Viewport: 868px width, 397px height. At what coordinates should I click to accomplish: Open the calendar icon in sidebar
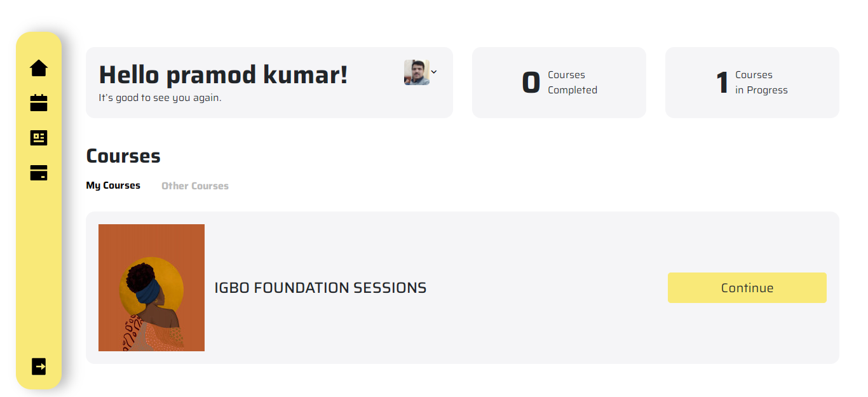[39, 103]
